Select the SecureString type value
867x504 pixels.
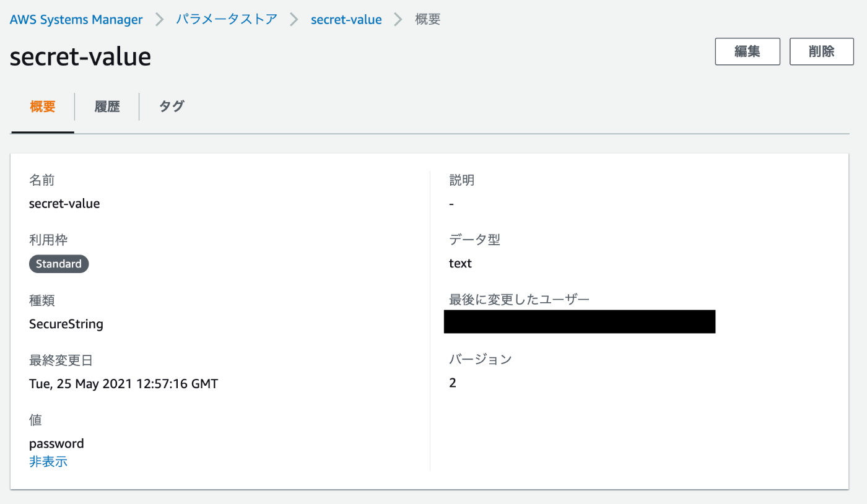66,324
